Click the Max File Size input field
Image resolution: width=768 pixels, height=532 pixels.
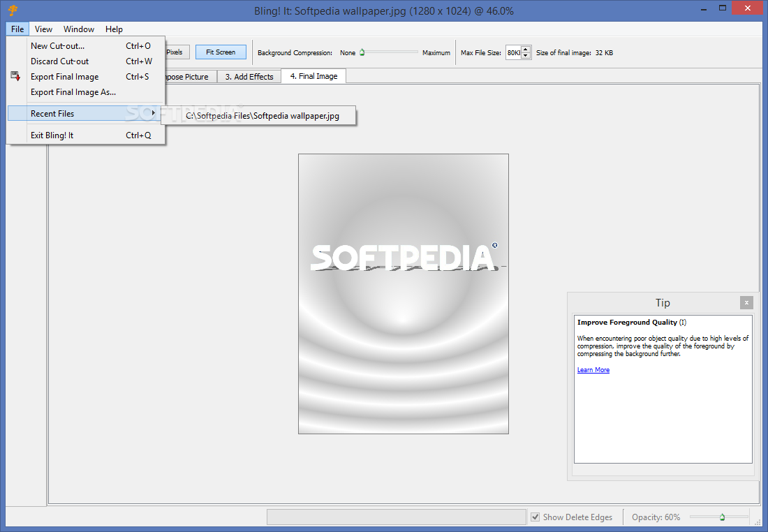(x=513, y=52)
